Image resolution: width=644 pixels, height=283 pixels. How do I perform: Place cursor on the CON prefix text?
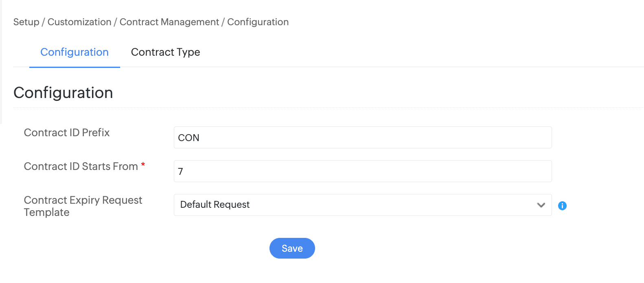pyautogui.click(x=188, y=138)
